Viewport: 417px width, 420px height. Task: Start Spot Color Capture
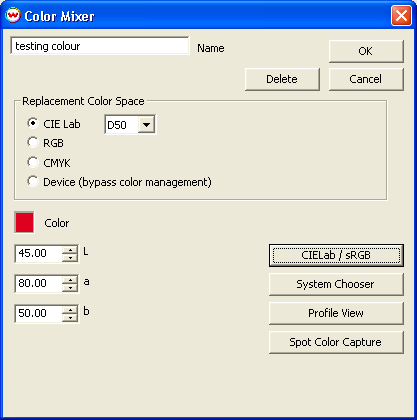pyautogui.click(x=336, y=342)
